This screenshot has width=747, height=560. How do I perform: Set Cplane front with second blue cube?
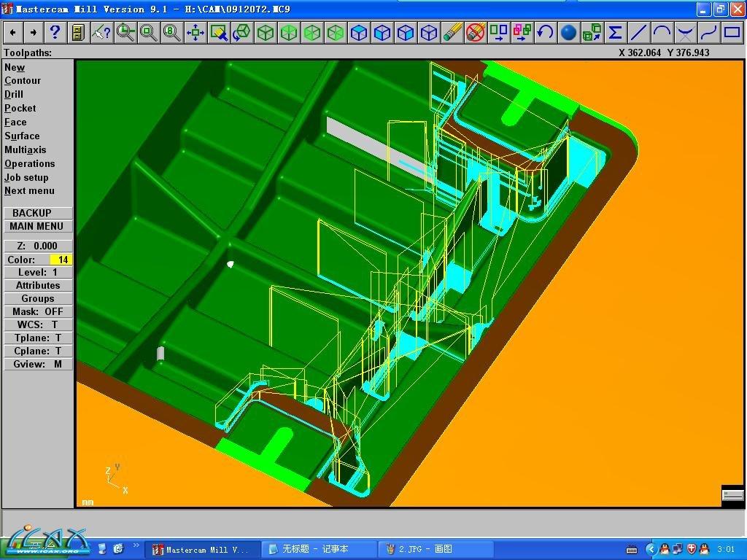point(382,33)
